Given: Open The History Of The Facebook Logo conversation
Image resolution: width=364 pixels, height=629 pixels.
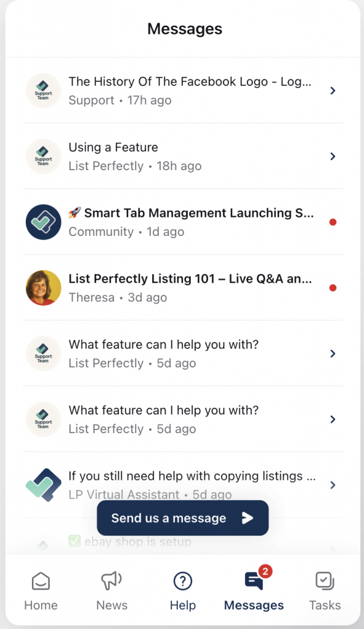Looking at the screenshot, I should (x=183, y=91).
